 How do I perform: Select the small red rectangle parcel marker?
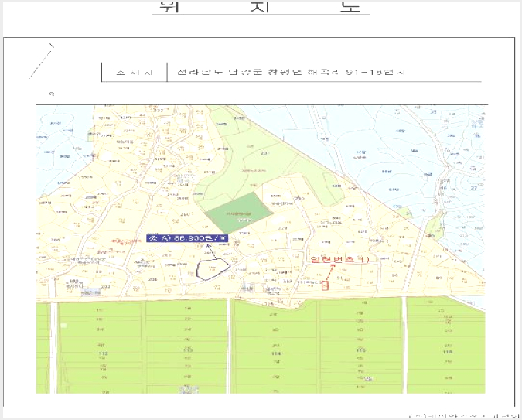[x=325, y=285]
